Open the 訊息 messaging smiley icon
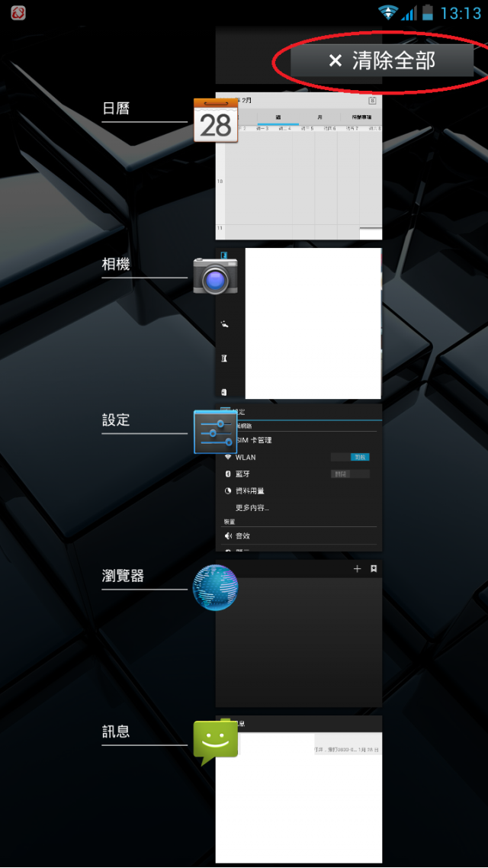This screenshot has width=488, height=868. (215, 742)
